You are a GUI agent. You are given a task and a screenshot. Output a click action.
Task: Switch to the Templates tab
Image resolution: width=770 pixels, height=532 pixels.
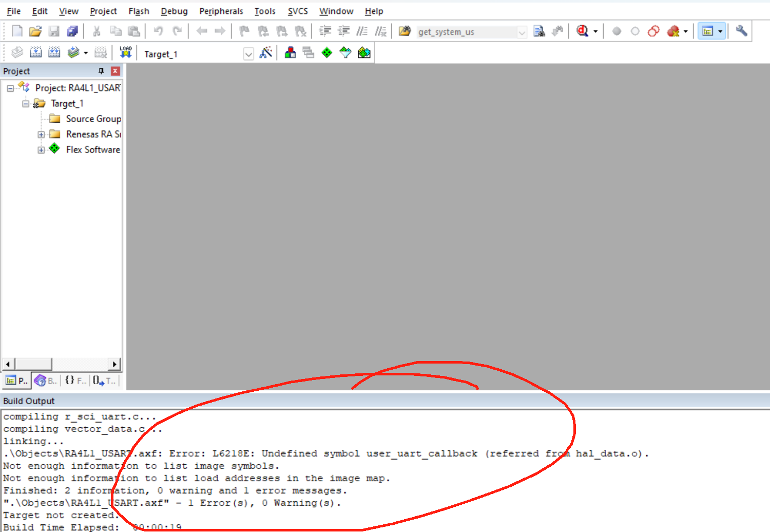(x=105, y=381)
